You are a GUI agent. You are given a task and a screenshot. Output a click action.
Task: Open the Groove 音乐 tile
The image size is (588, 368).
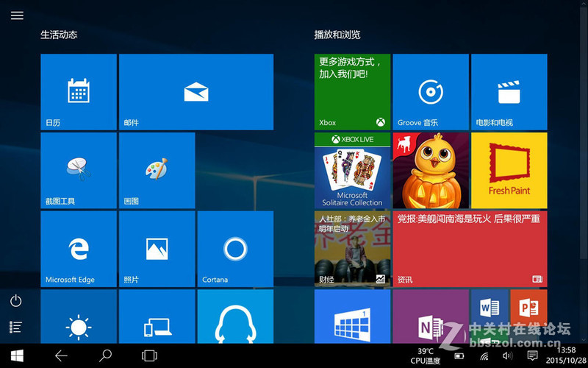[x=431, y=92]
